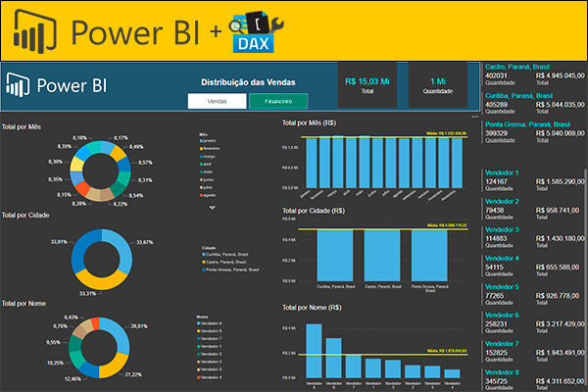Select Vendedor 4 in the Nome legend
Viewport: 588px width, 392px height.
click(210, 377)
